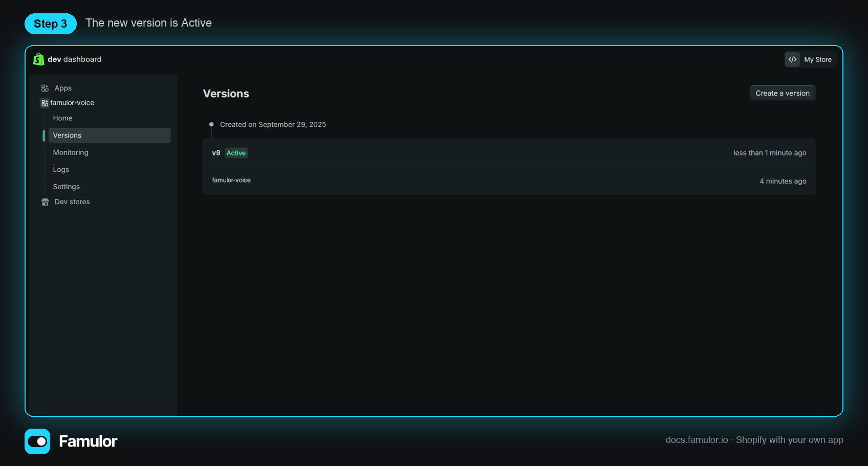Viewport: 868px width, 466px height.
Task: Open the Apps section in sidebar
Action: (x=63, y=88)
